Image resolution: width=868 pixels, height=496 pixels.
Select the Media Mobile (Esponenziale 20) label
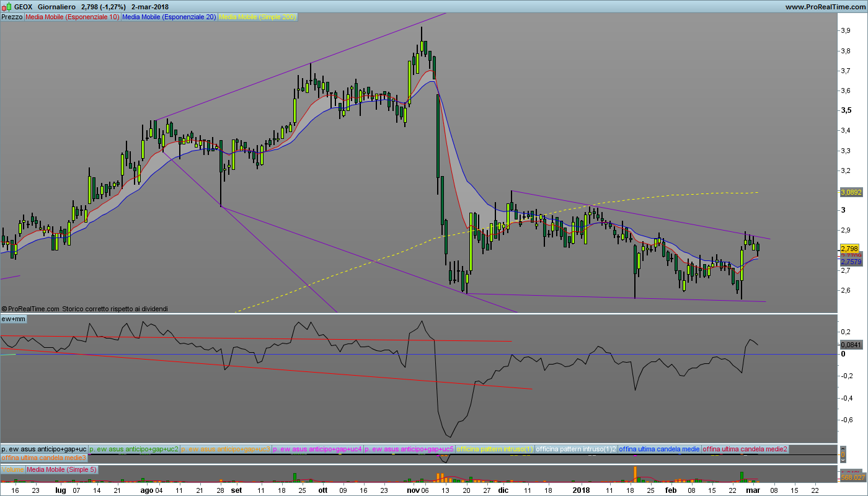169,17
